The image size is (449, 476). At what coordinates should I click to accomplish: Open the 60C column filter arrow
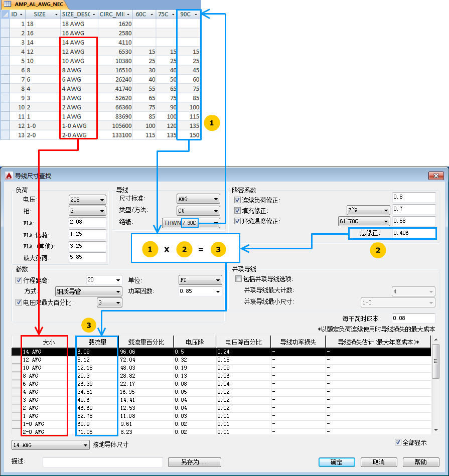[152, 15]
